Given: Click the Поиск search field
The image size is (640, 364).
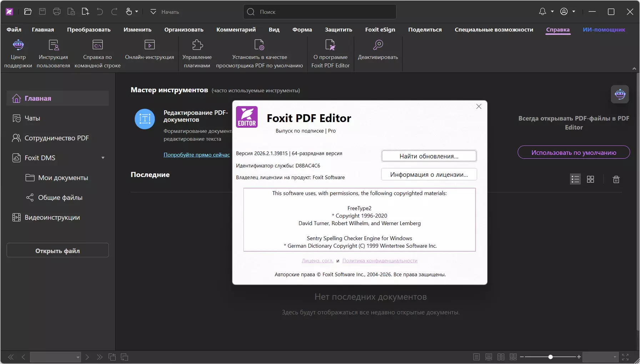Looking at the screenshot, I should click(320, 12).
